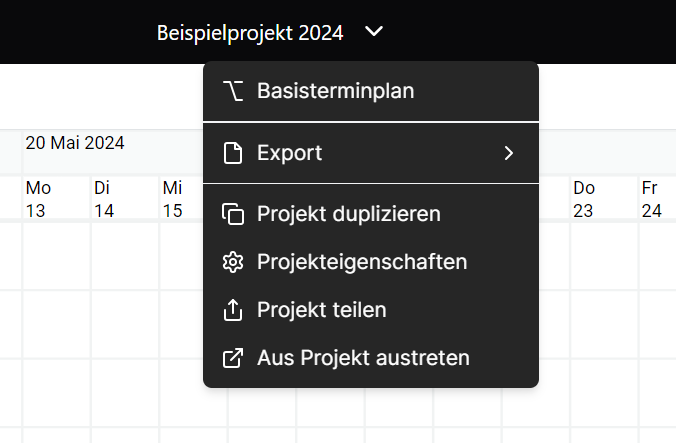This screenshot has height=443, width=676.
Task: Open Projekteigenschaften from the menu
Action: point(371,262)
